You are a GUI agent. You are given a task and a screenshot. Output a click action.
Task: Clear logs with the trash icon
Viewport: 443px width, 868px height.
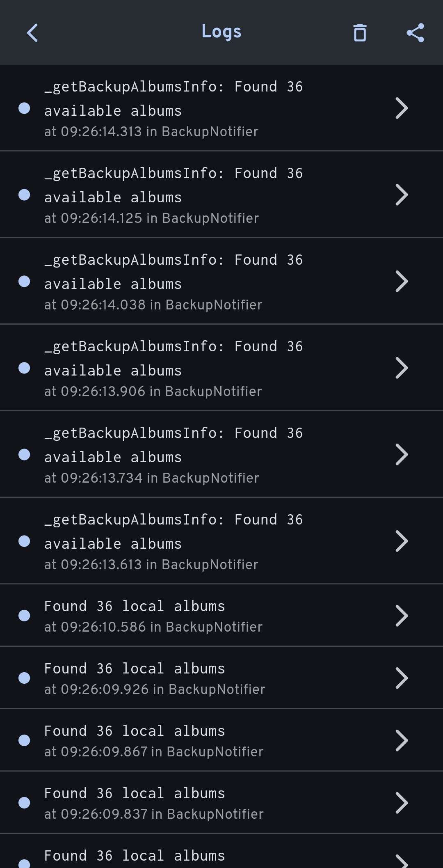point(360,33)
